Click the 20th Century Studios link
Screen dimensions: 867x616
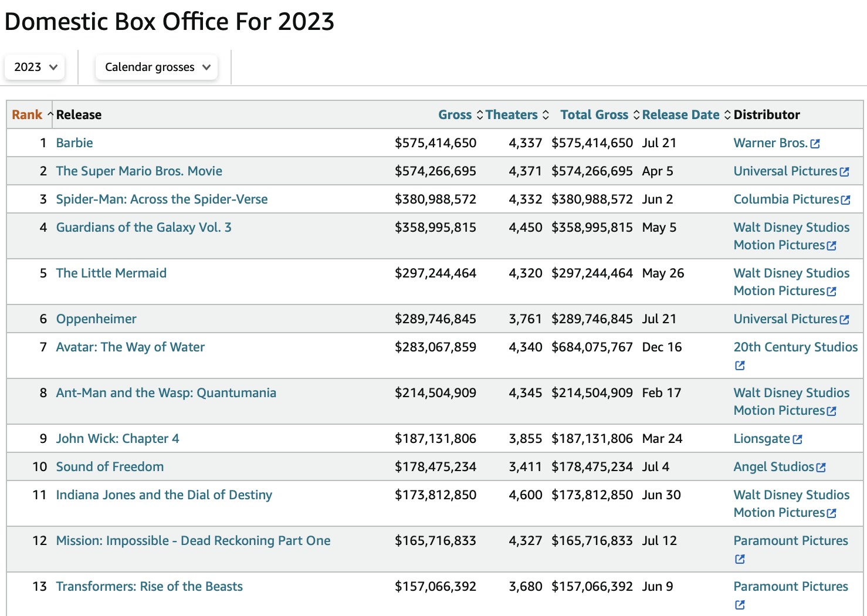tap(796, 347)
